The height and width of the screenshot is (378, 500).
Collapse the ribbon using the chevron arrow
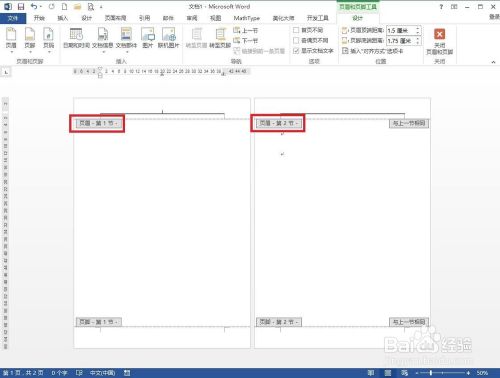(493, 62)
